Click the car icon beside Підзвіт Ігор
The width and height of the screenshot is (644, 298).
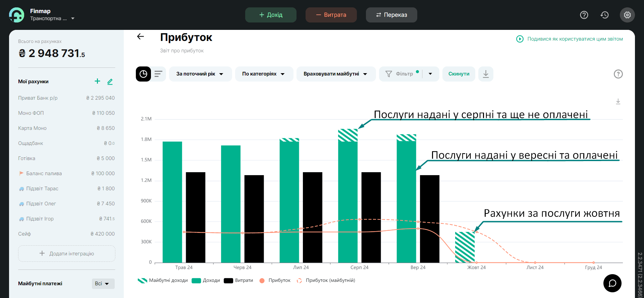coord(21,219)
